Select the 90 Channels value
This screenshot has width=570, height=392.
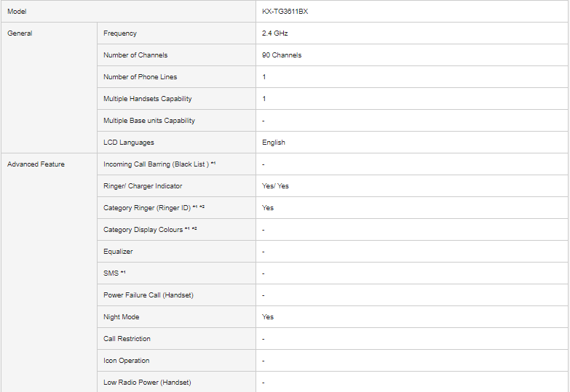pyautogui.click(x=282, y=55)
